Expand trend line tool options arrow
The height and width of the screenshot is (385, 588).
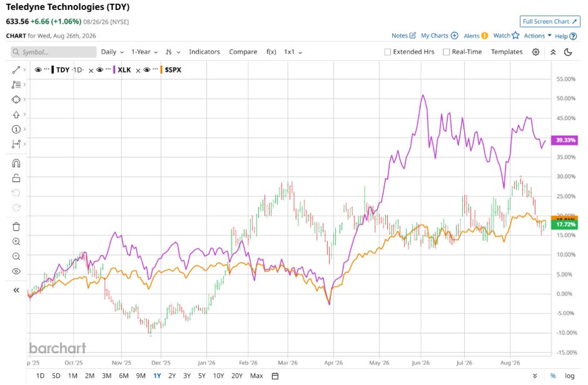(x=24, y=69)
